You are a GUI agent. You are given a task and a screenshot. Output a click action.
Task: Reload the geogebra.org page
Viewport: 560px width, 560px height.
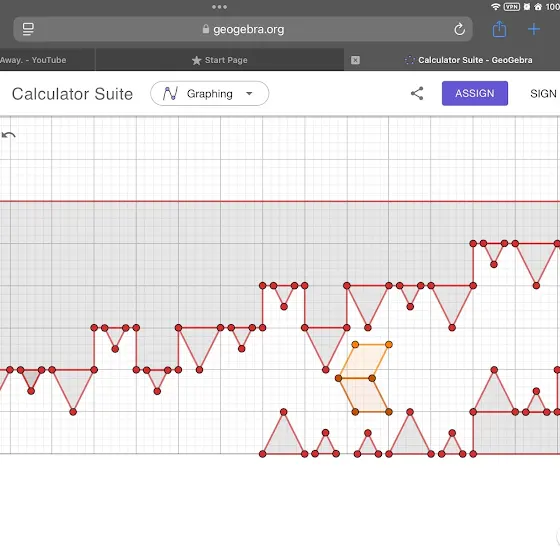point(459,29)
